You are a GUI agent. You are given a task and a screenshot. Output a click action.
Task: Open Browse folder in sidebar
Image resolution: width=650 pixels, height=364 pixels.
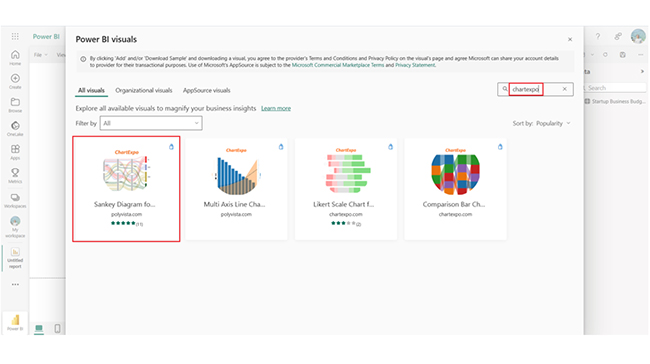tap(15, 105)
